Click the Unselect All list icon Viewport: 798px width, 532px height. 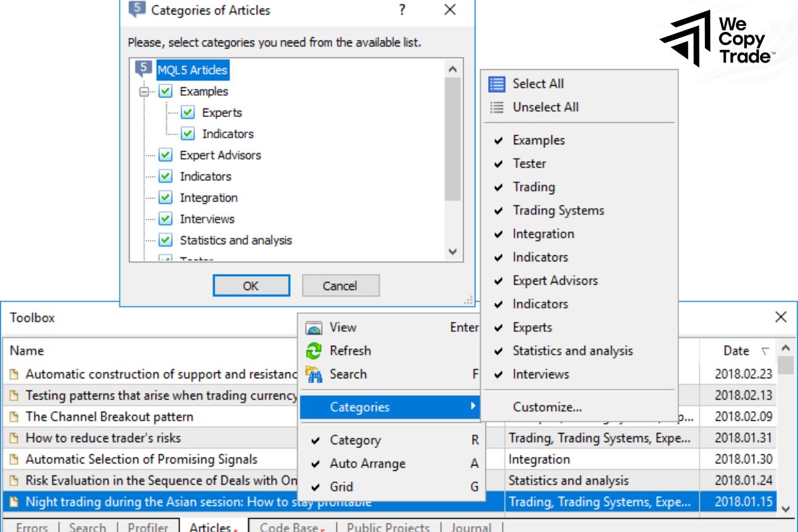(x=497, y=107)
